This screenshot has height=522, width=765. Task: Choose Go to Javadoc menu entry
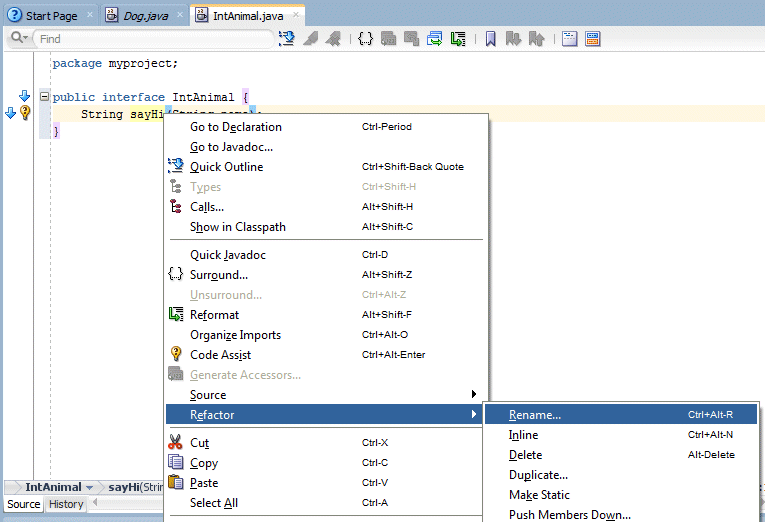coord(326,147)
